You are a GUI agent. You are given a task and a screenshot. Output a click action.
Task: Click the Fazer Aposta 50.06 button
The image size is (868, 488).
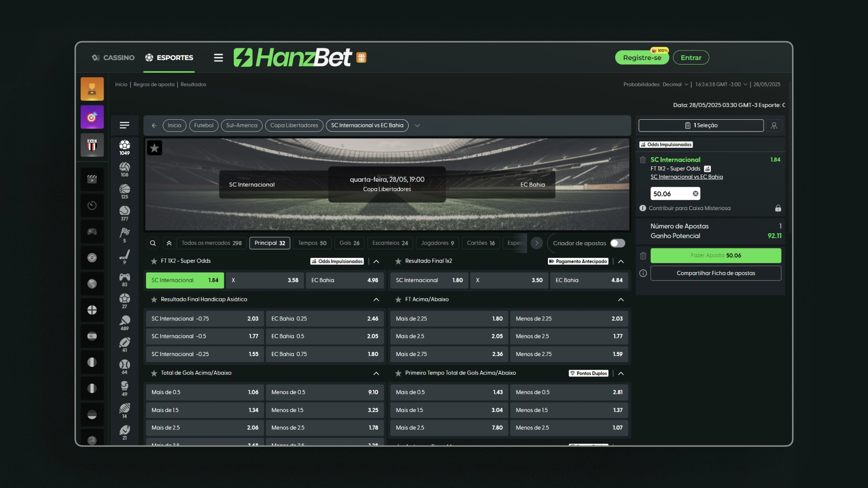716,255
